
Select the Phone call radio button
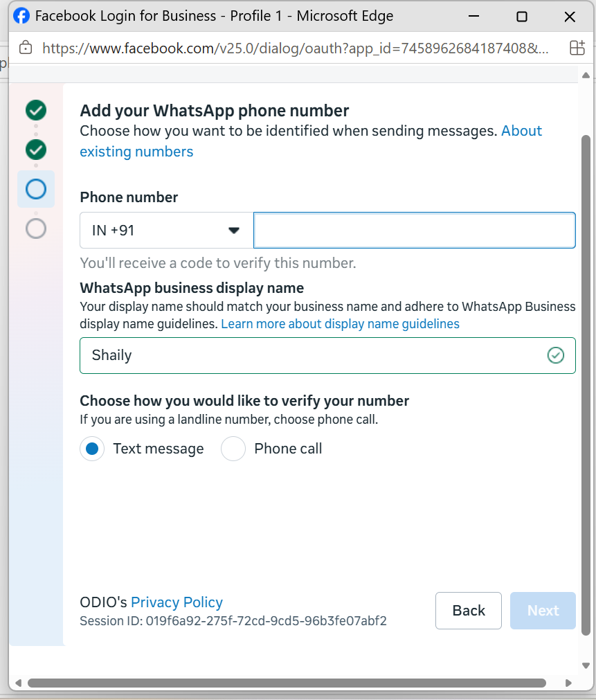pyautogui.click(x=233, y=449)
